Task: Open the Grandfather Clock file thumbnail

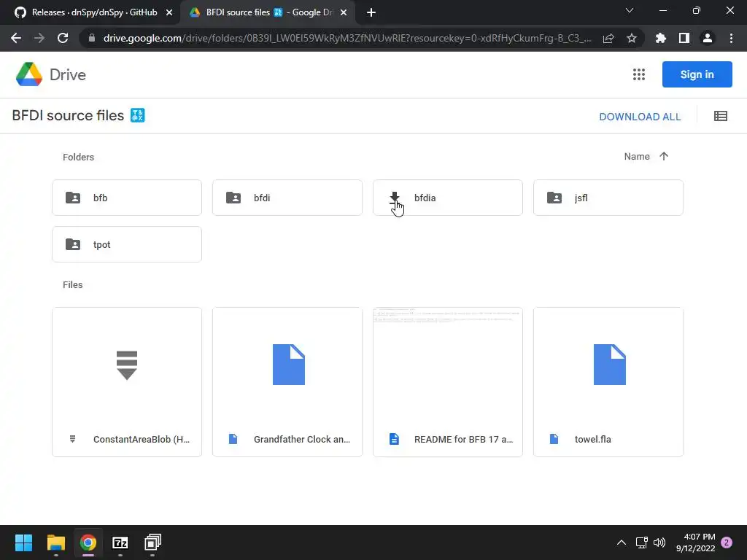Action: tap(287, 365)
